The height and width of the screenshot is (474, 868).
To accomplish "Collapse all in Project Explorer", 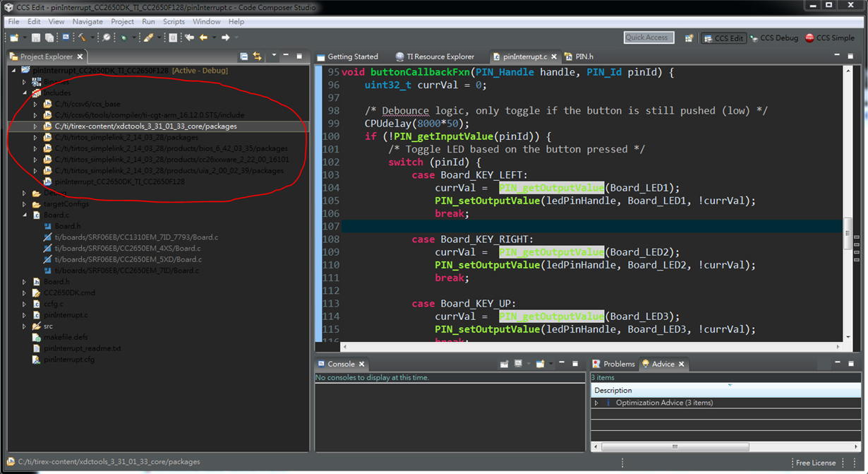I will pyautogui.click(x=244, y=57).
